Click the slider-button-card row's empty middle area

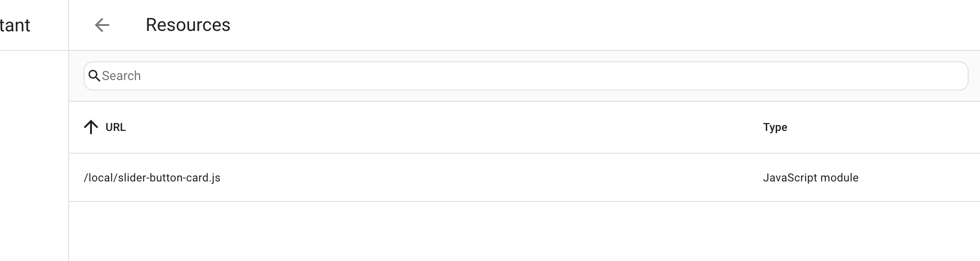pyautogui.click(x=478, y=178)
